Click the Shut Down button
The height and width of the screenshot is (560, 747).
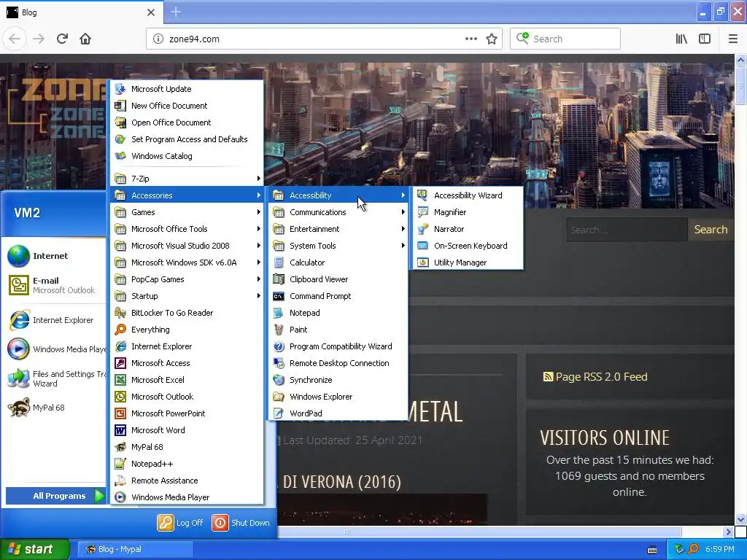point(241,523)
